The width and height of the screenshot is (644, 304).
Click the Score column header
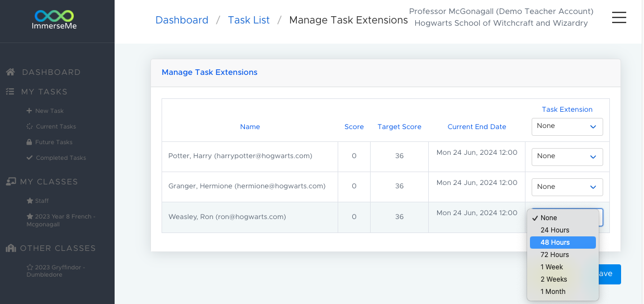point(354,126)
